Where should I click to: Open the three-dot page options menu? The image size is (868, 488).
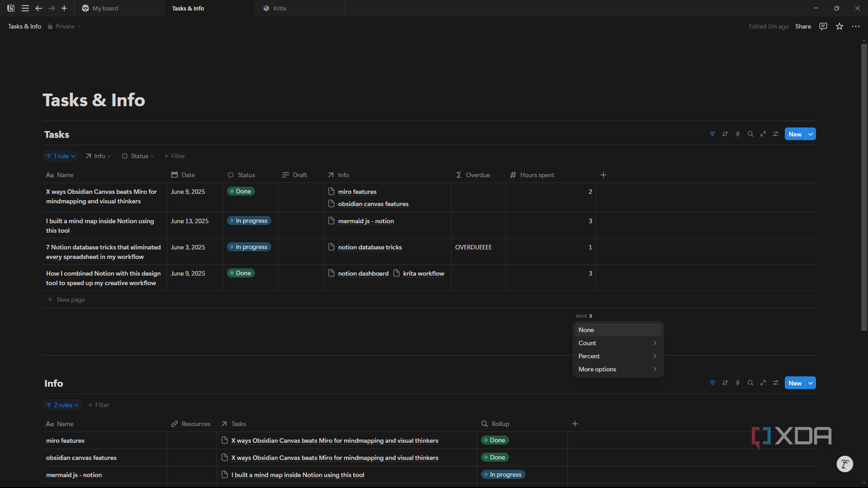click(856, 27)
